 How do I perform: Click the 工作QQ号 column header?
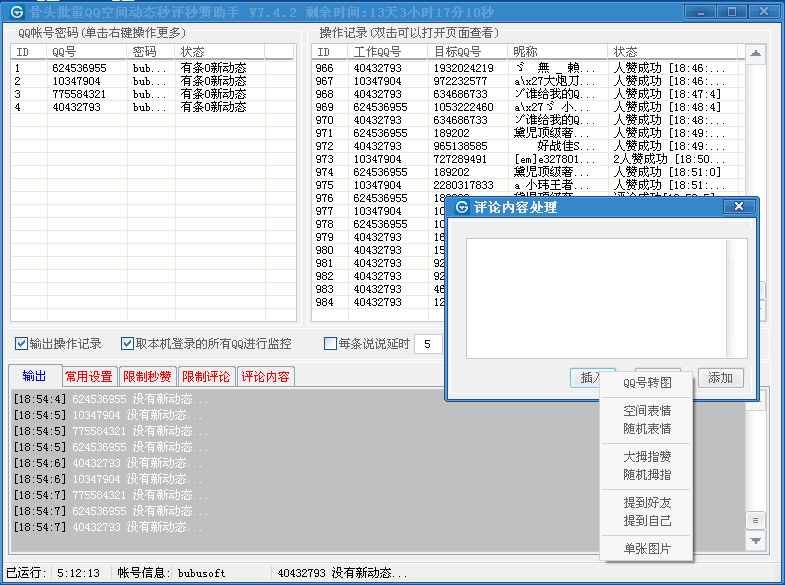pyautogui.click(x=377, y=52)
